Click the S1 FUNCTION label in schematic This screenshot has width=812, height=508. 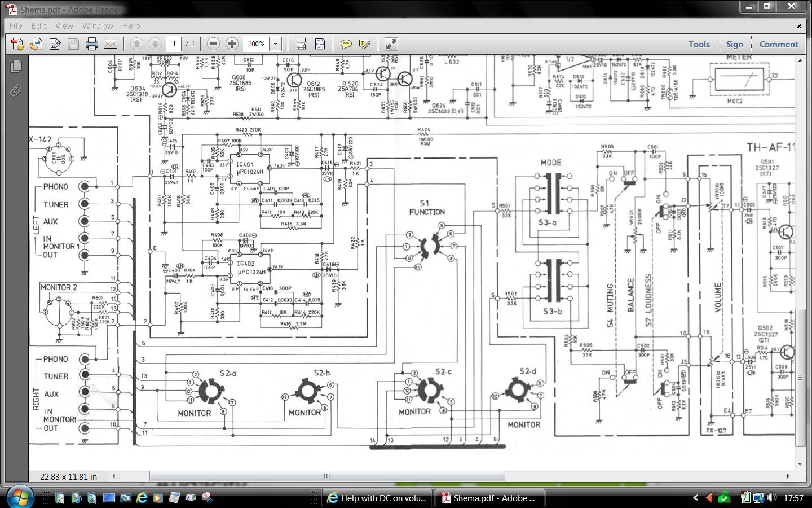pos(427,207)
